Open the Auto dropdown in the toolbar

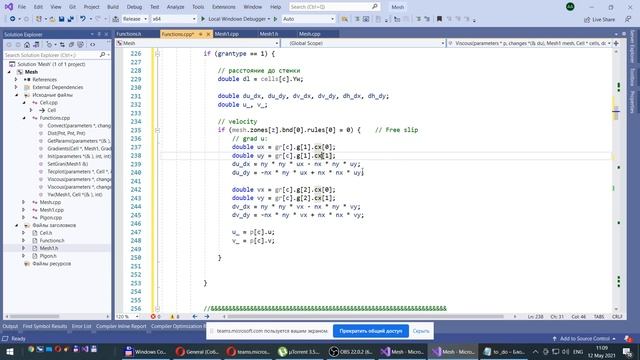point(308,19)
